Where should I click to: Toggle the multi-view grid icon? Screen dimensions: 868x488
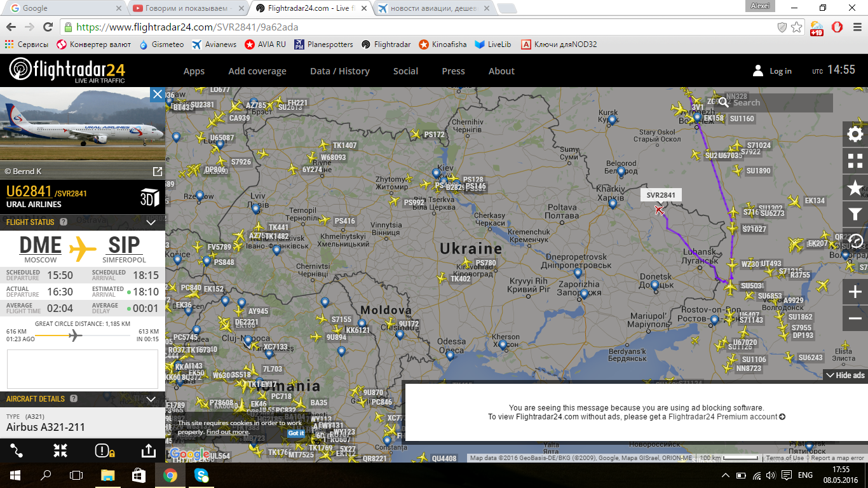tap(855, 161)
